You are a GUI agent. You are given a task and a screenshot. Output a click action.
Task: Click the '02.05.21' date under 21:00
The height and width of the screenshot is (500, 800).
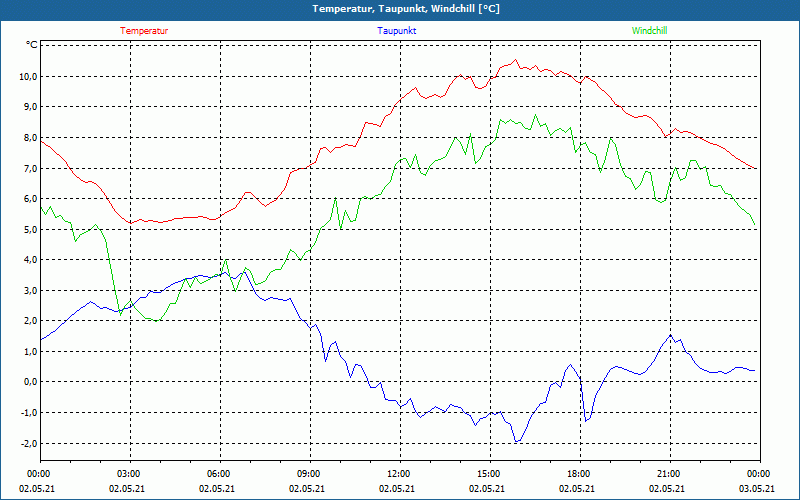tap(667, 488)
